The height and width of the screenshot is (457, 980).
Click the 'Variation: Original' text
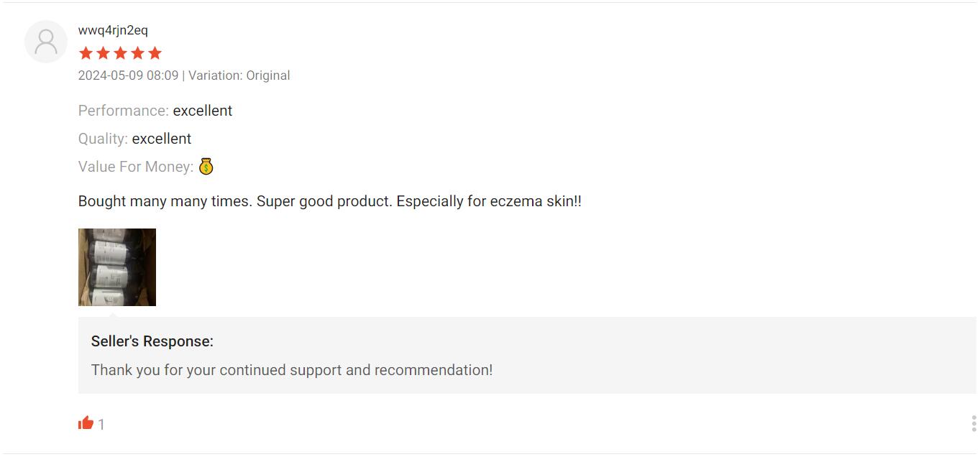(239, 75)
